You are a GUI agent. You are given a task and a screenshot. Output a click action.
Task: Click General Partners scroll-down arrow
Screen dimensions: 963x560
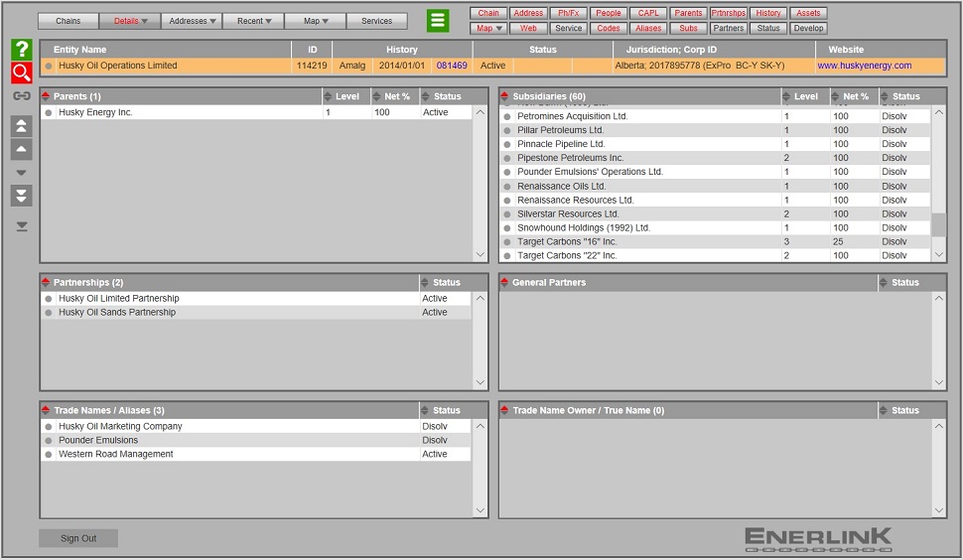[x=938, y=382]
